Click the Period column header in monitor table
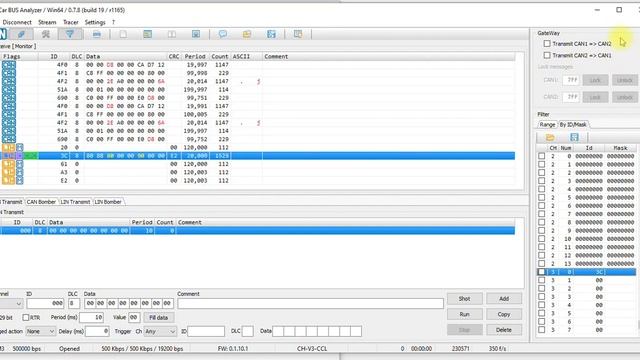This screenshot has height=360, width=640. coord(195,56)
